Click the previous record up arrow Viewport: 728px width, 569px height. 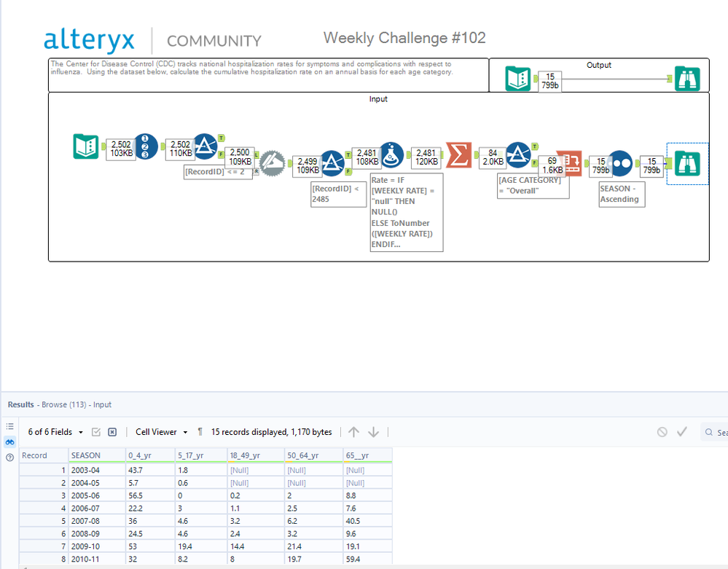coord(353,432)
